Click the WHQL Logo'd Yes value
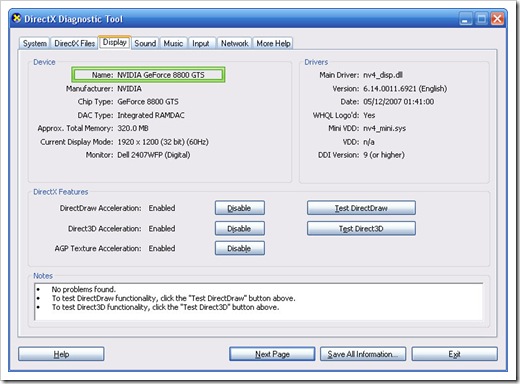This screenshot has width=520, height=384. point(369,115)
